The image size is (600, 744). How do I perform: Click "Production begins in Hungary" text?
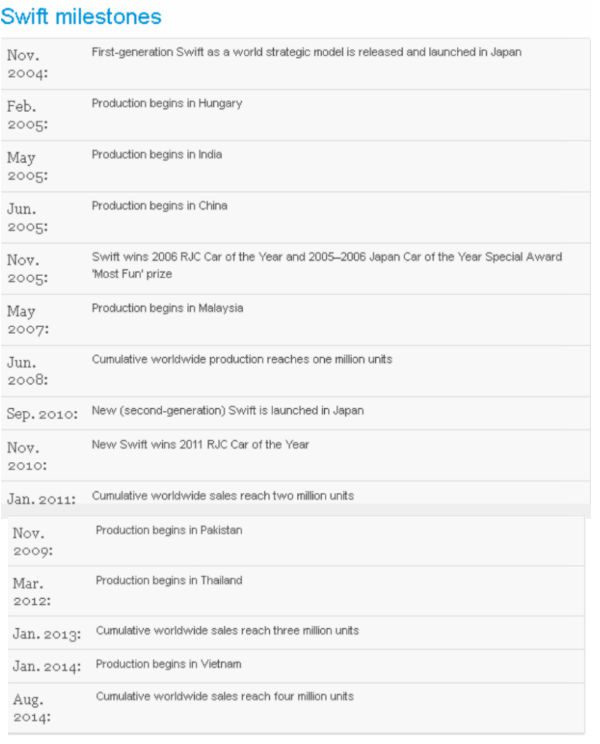pos(167,103)
